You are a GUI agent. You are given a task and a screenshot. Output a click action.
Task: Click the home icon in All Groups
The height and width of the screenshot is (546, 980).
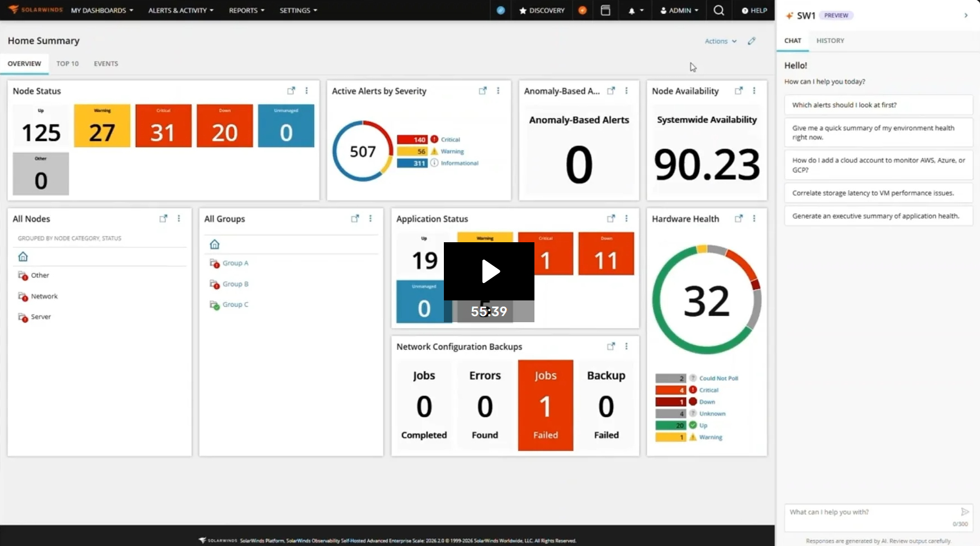coord(215,244)
